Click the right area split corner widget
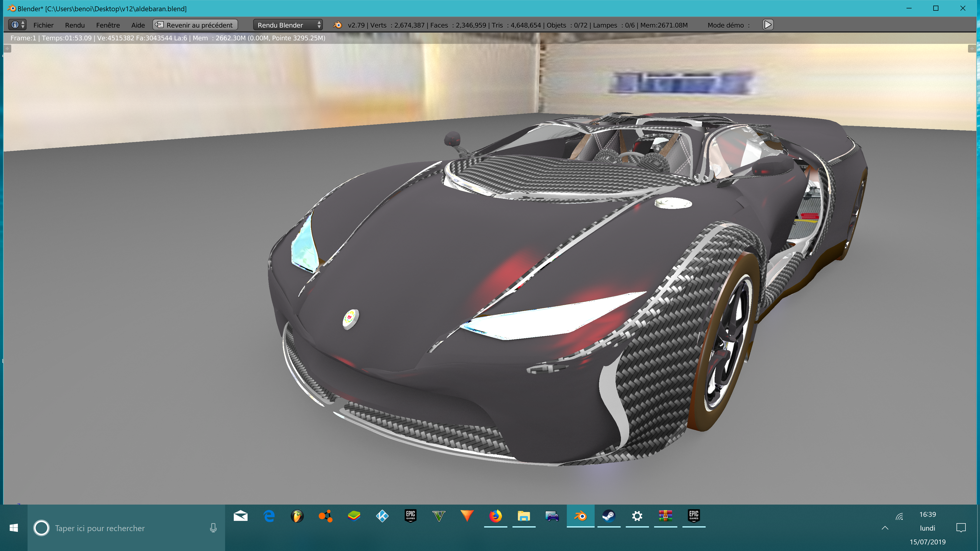Image resolution: width=980 pixels, height=551 pixels. (x=972, y=49)
